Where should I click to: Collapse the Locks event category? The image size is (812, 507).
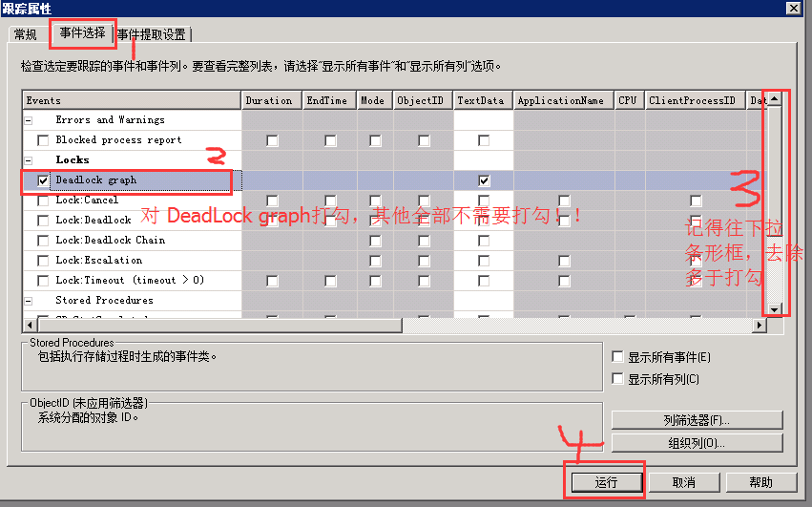pyautogui.click(x=28, y=160)
